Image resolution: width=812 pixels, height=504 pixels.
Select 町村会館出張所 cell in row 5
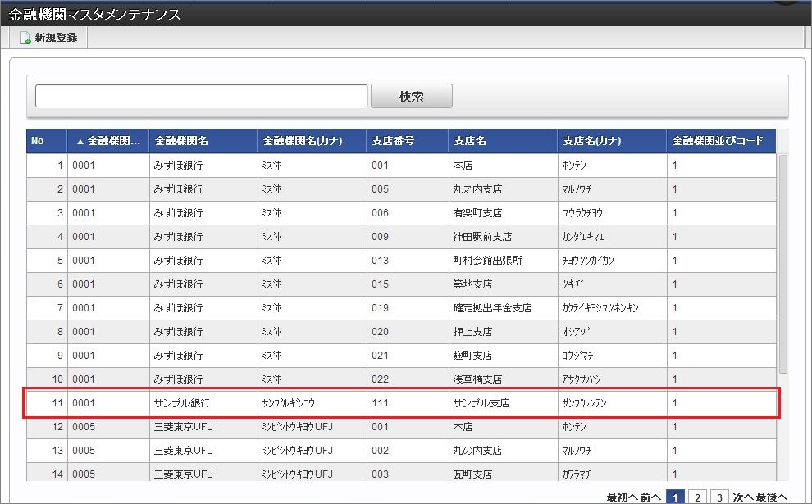coord(503,261)
